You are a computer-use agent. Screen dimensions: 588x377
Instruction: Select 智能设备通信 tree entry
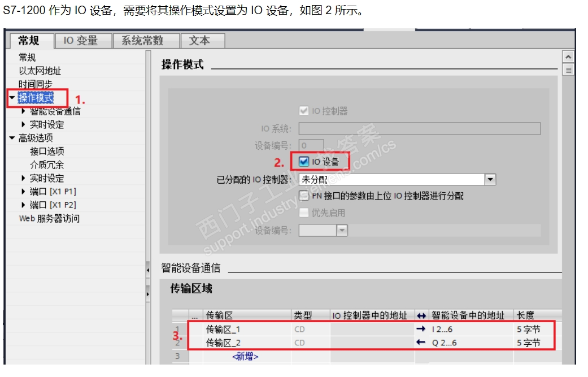[x=55, y=111]
